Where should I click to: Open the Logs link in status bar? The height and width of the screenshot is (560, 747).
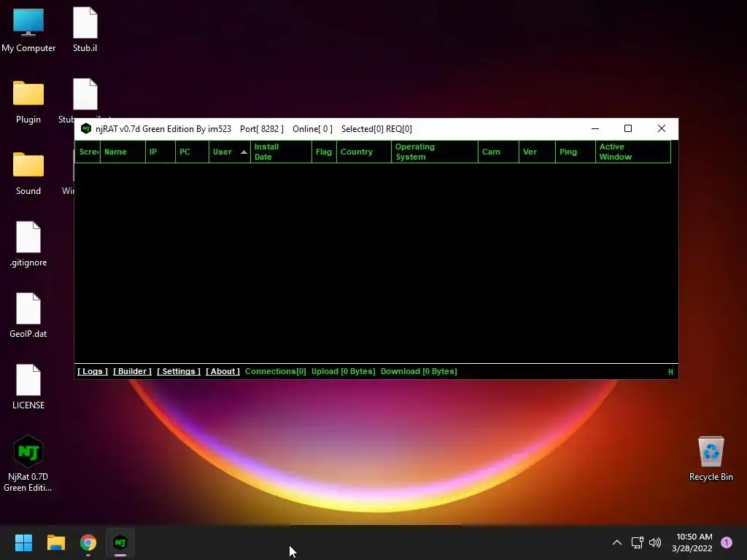pos(93,371)
